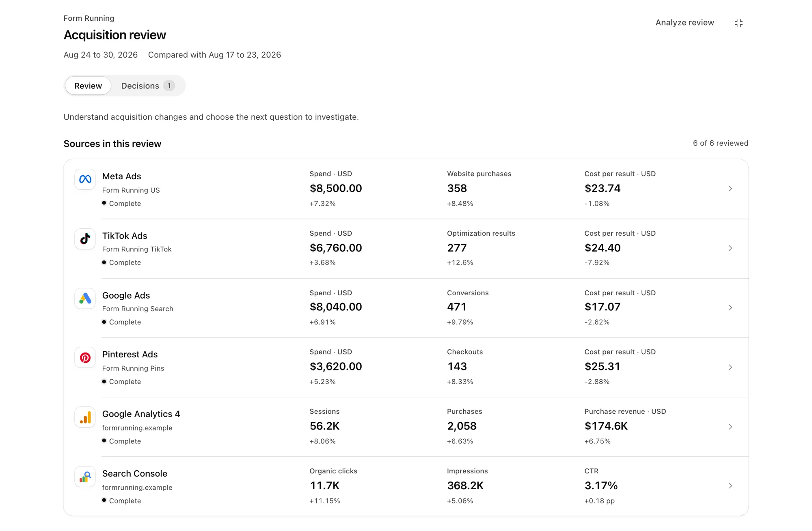Click GA4 purchase revenue $174.6K
812x531 pixels.
606,426
